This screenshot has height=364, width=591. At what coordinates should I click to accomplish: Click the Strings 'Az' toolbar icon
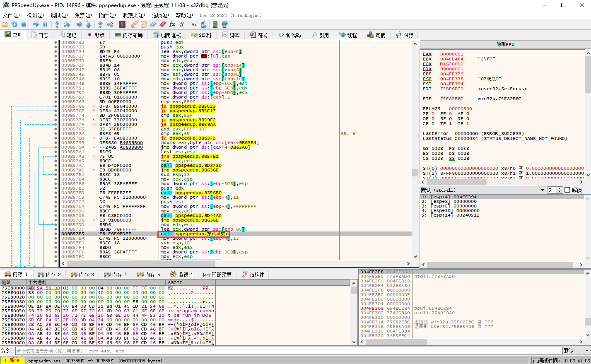(194, 24)
